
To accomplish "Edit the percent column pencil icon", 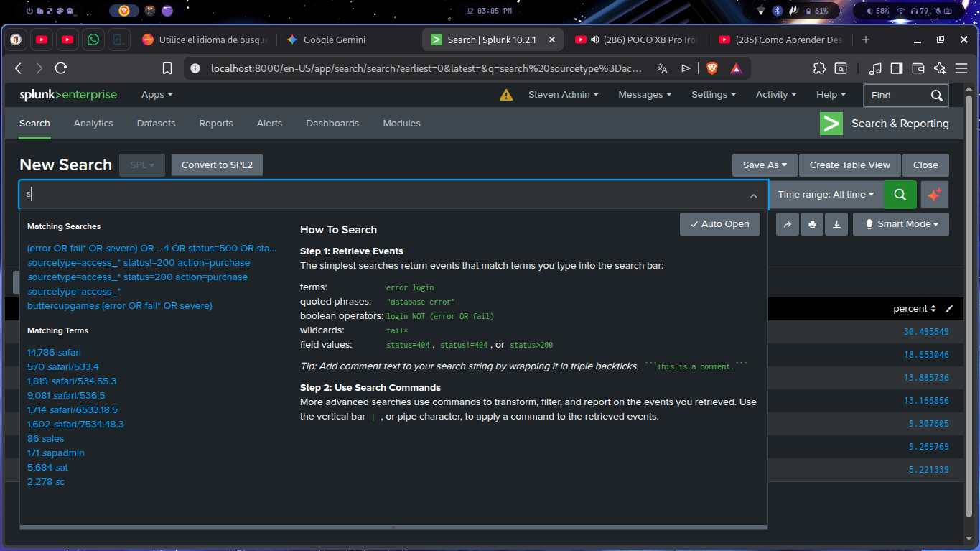I will point(949,309).
